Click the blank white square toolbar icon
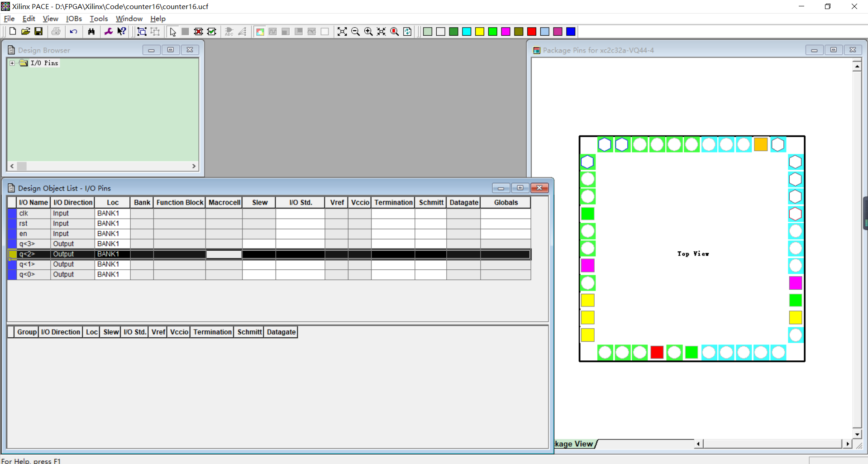 click(x=325, y=31)
